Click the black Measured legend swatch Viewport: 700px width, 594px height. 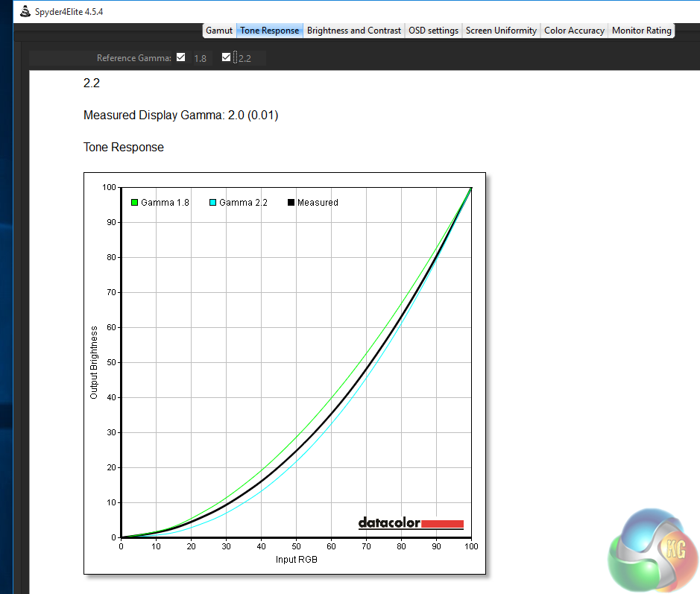(x=291, y=203)
